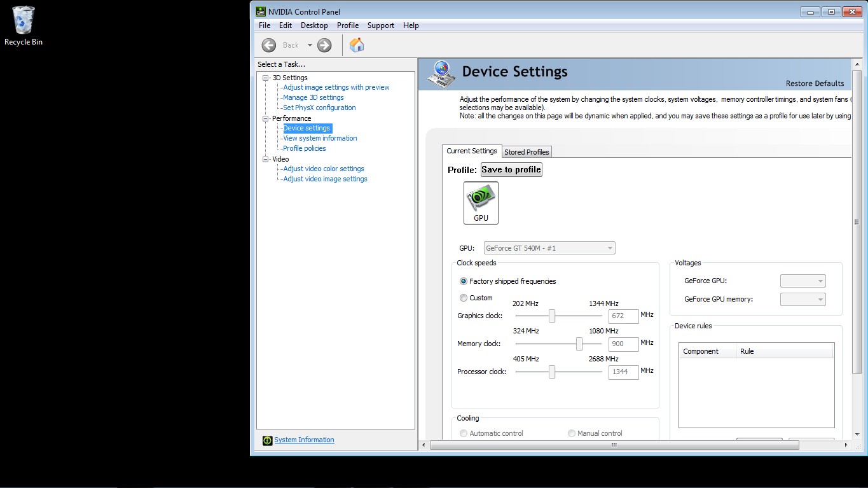The image size is (868, 488).
Task: Open the Back history dropdown arrow
Action: [310, 45]
